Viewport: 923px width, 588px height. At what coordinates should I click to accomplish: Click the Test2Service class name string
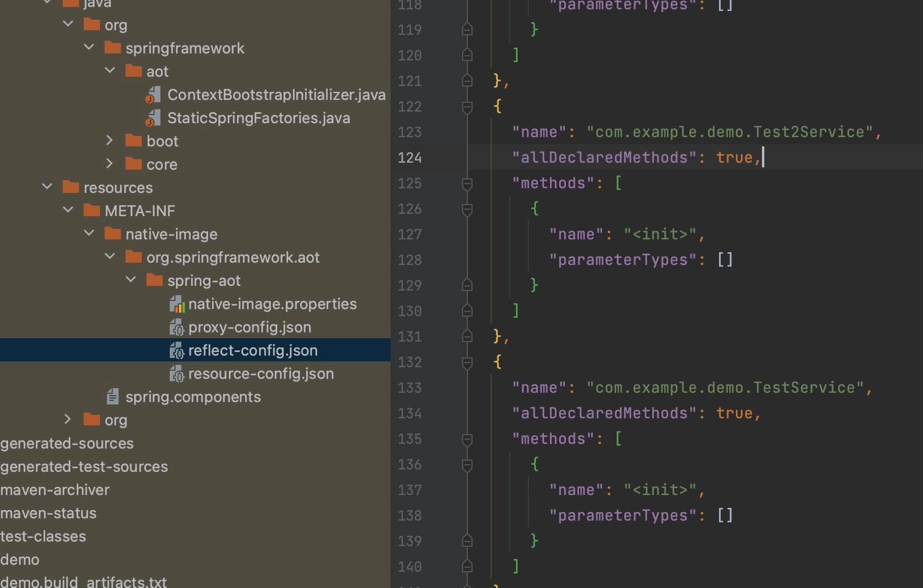(x=729, y=132)
